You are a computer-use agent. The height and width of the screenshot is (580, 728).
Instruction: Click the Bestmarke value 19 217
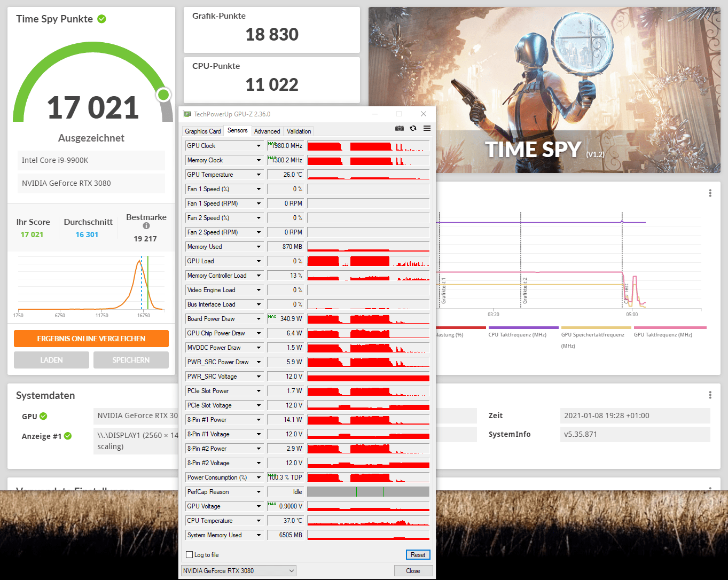[x=145, y=239]
